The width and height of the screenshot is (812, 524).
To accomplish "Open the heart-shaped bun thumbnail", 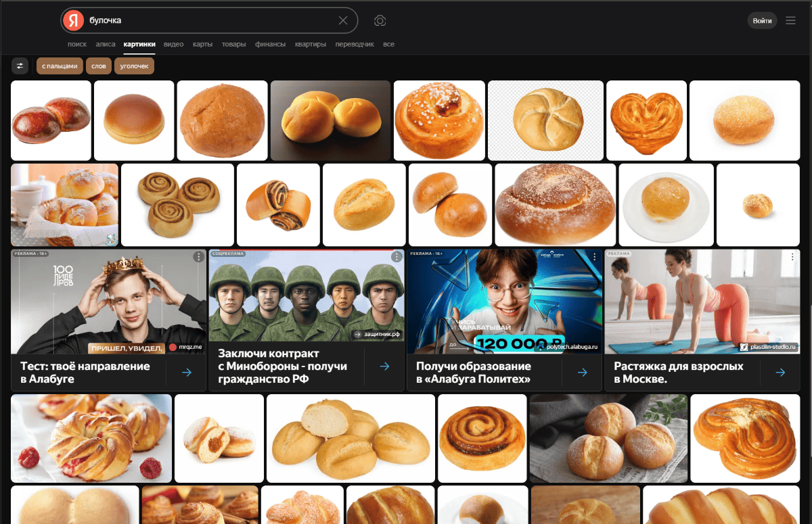I will coord(646,120).
